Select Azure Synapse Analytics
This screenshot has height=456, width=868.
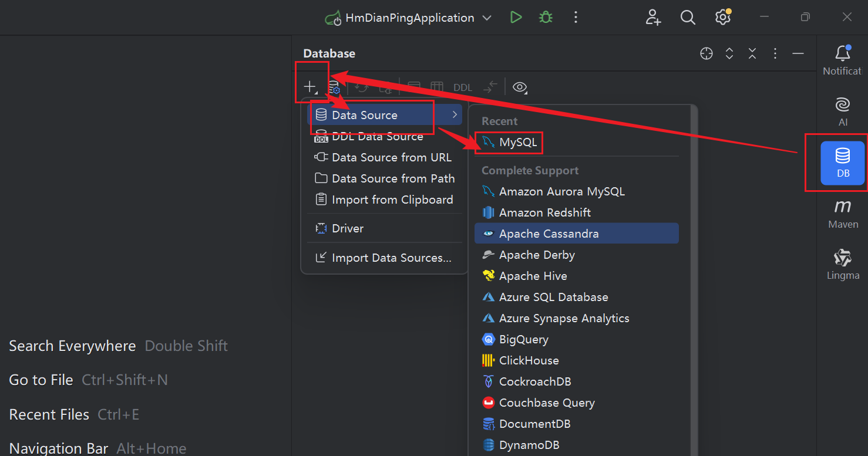pyautogui.click(x=577, y=318)
